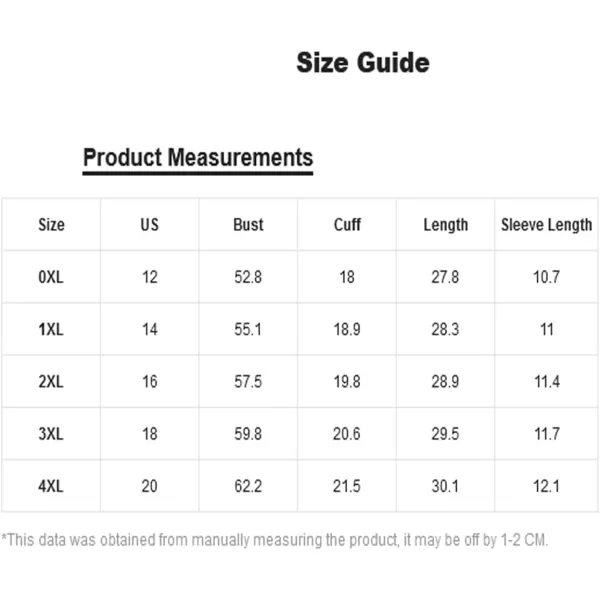The height and width of the screenshot is (600, 600).
Task: Click the US size 20 cell
Action: pyautogui.click(x=150, y=486)
